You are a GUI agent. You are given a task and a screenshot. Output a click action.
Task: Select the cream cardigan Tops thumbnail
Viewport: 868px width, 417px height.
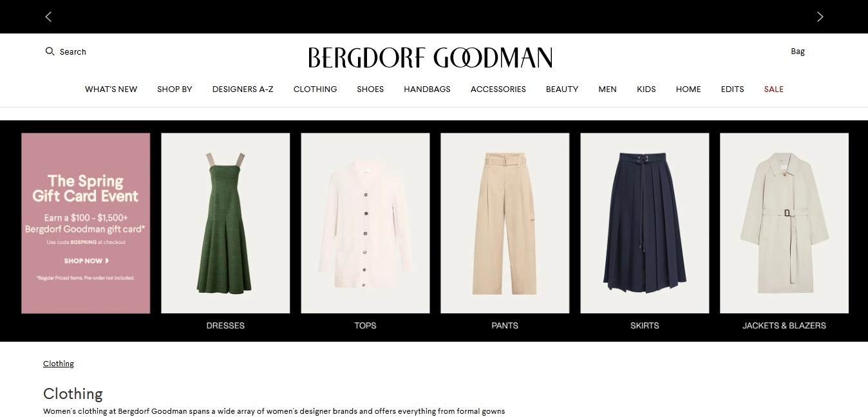(365, 223)
